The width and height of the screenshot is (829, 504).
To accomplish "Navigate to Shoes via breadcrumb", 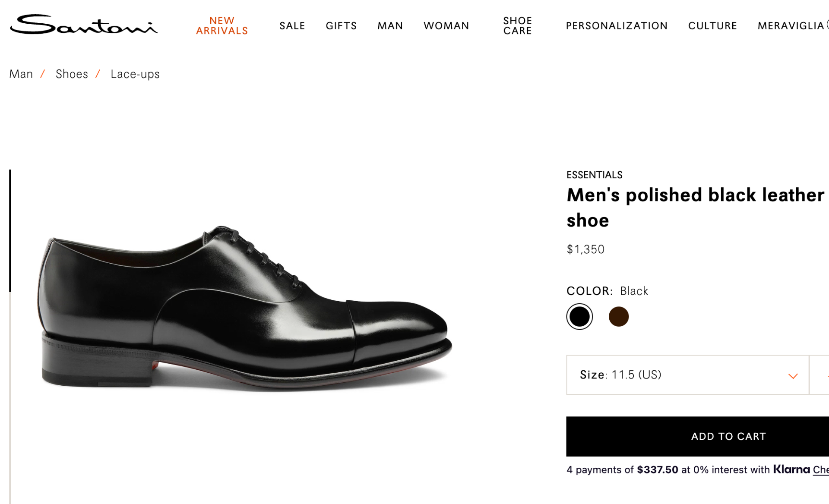I will tap(72, 74).
